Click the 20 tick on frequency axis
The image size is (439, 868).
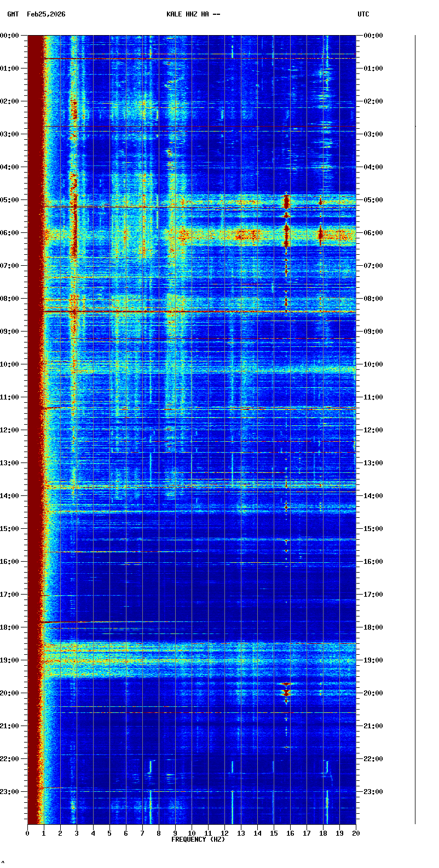click(x=356, y=833)
